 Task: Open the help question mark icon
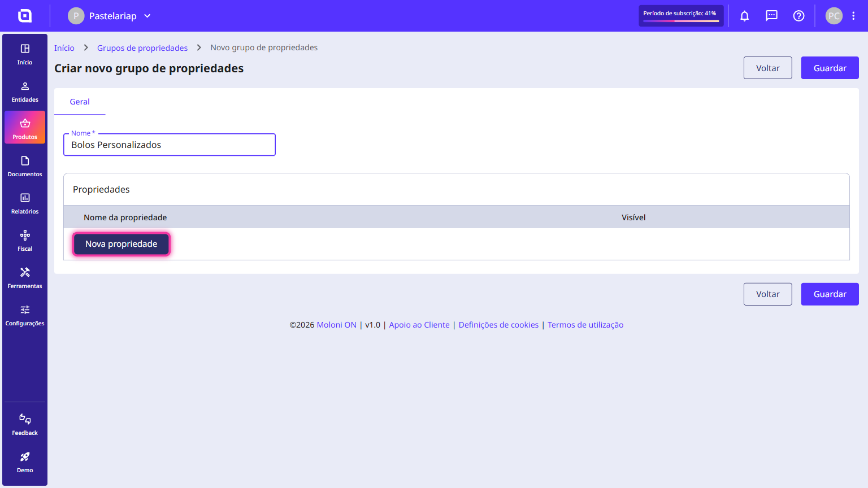click(798, 16)
